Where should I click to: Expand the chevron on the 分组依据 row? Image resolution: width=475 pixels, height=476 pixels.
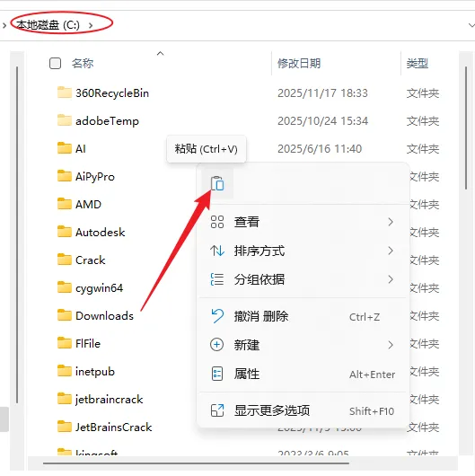pos(391,279)
